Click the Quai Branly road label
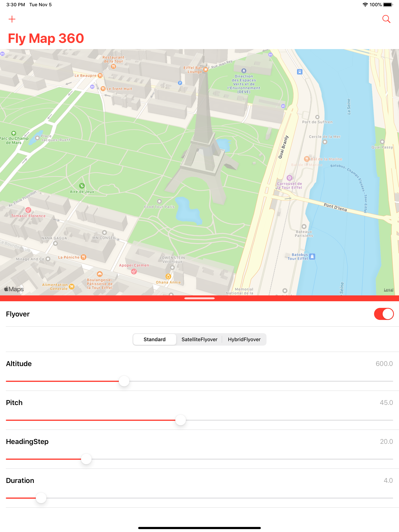The width and height of the screenshot is (399, 532). [x=283, y=147]
